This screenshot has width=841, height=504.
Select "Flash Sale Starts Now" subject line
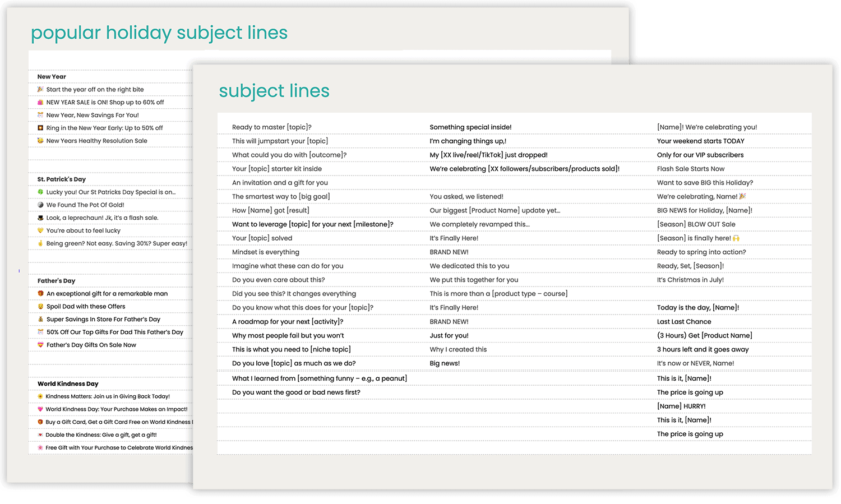coord(691,168)
